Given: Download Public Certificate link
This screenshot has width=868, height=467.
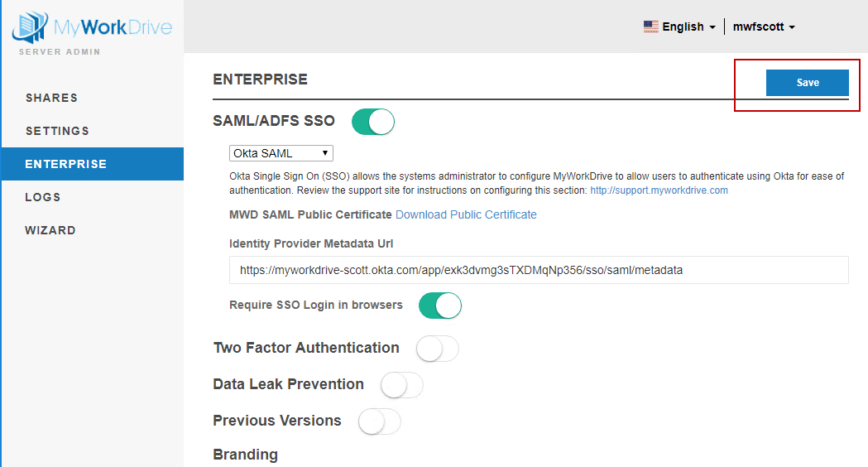Looking at the screenshot, I should coord(466,214).
